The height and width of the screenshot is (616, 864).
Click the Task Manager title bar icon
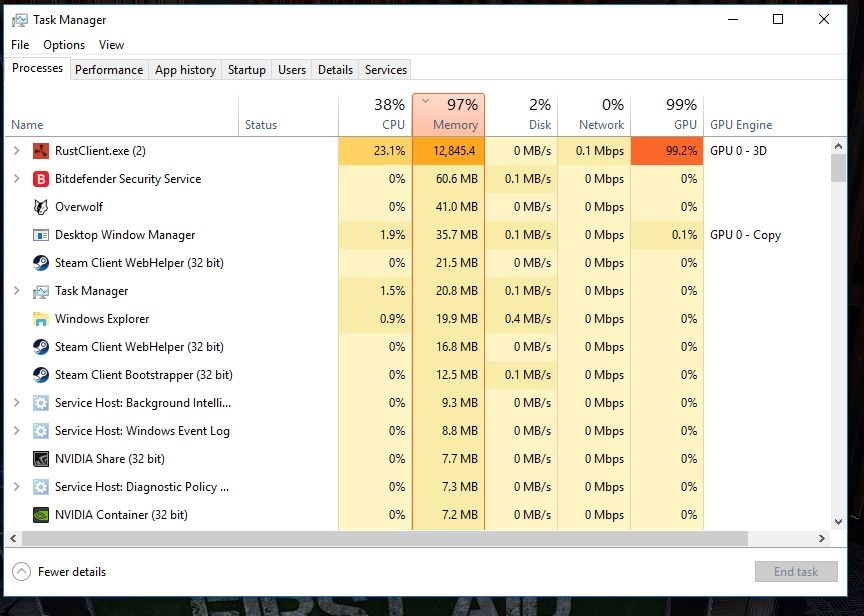tap(20, 20)
